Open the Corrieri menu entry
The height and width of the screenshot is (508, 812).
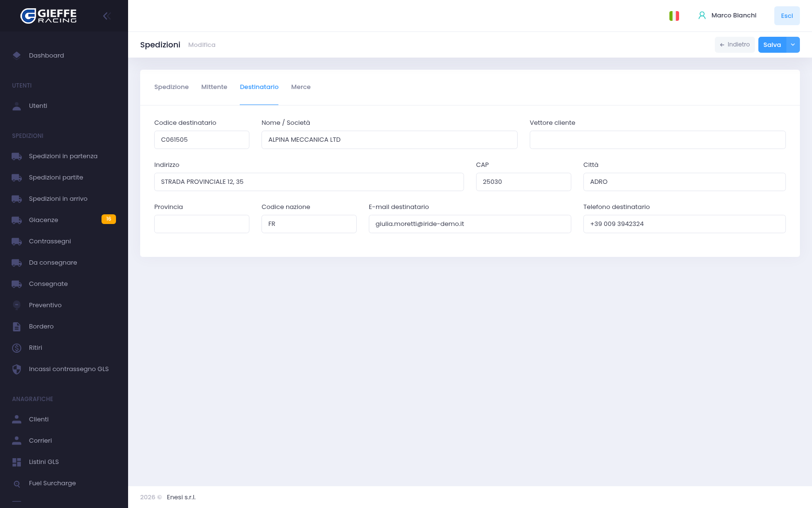click(64, 441)
